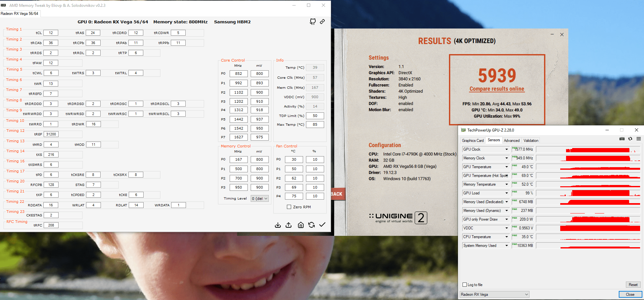
Task: Click the AMD Memory Tweak title bar icon
Action: [x=4, y=6]
